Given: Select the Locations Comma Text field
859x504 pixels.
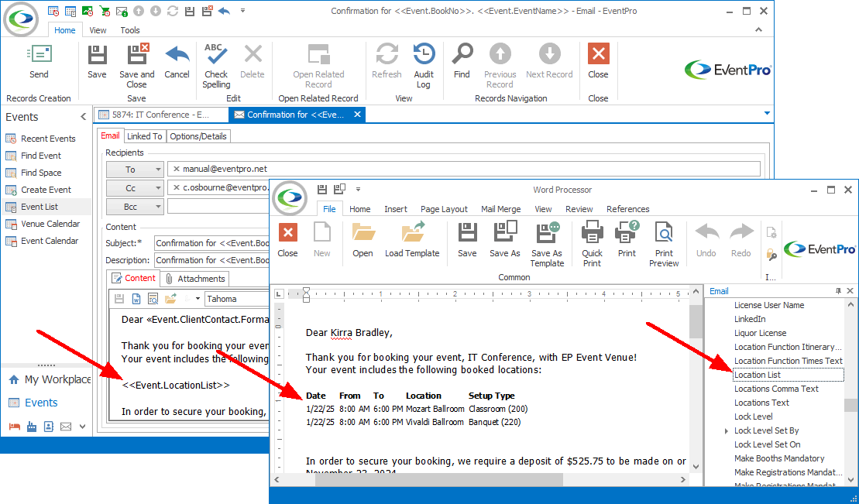Looking at the screenshot, I should coord(776,389).
